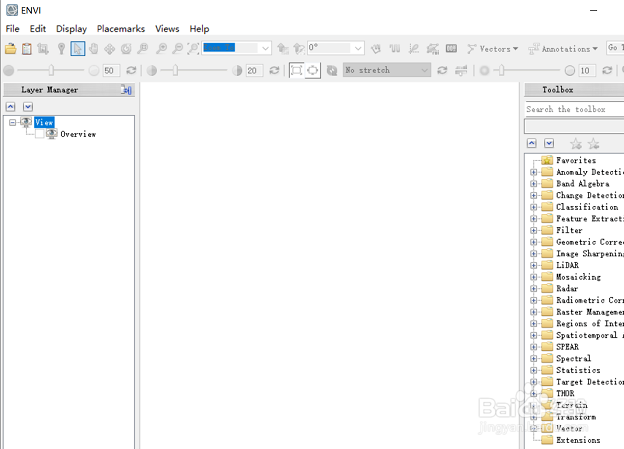Screen dimensions: 624x449
Task: Adjust the contrast slider
Action: click(x=175, y=70)
